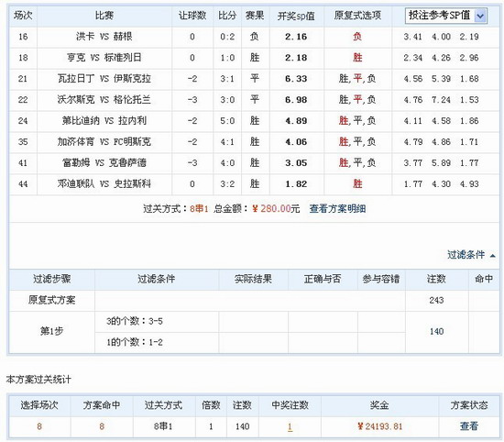The width and height of the screenshot is (504, 442).
Task: Select the 邓迪联队 VS 史拉斯科 match
Action: [104, 184]
